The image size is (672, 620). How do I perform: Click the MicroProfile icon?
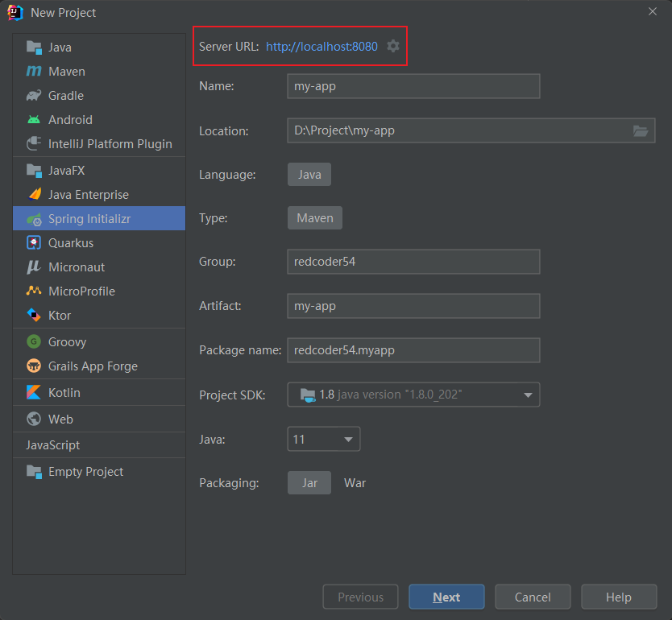[x=34, y=291]
